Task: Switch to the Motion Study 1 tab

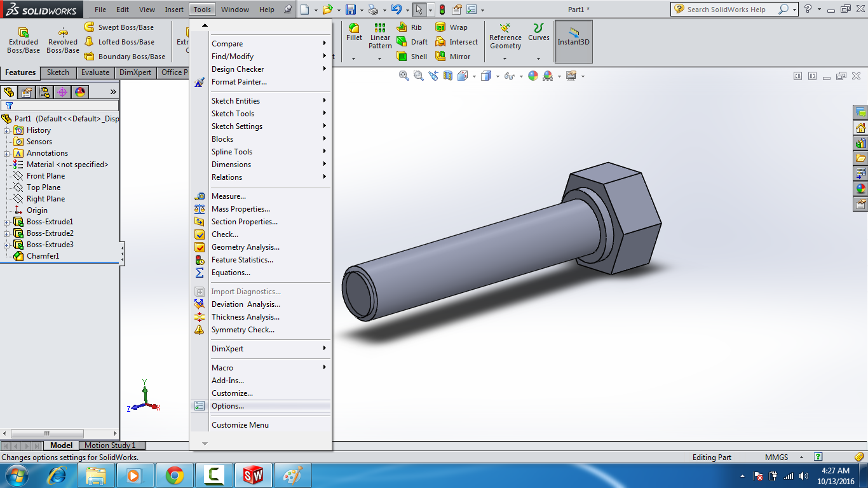Action: coord(111,445)
